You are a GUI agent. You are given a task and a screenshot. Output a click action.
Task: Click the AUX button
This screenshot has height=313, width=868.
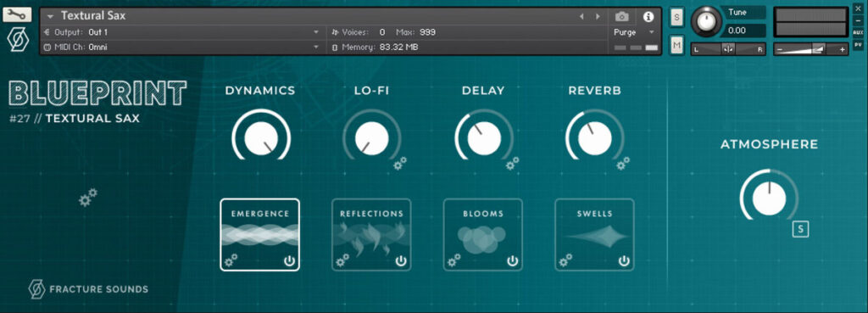pyautogui.click(x=858, y=33)
